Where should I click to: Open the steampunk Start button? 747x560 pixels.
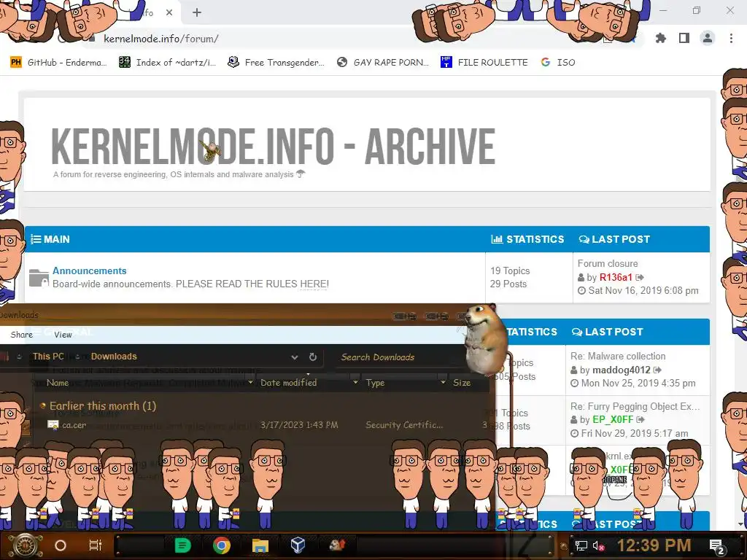[26, 545]
